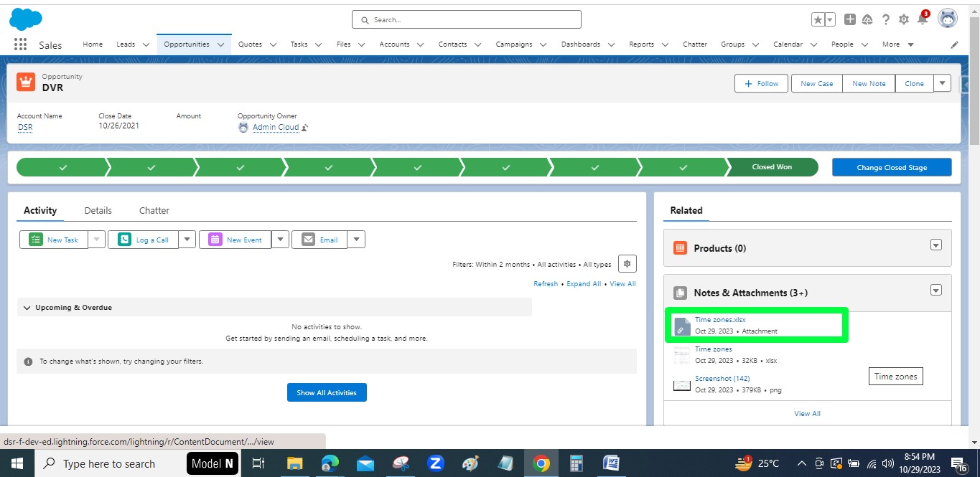Image resolution: width=980 pixels, height=477 pixels.
Task: Expand the More navigation menu
Action: pos(897,44)
